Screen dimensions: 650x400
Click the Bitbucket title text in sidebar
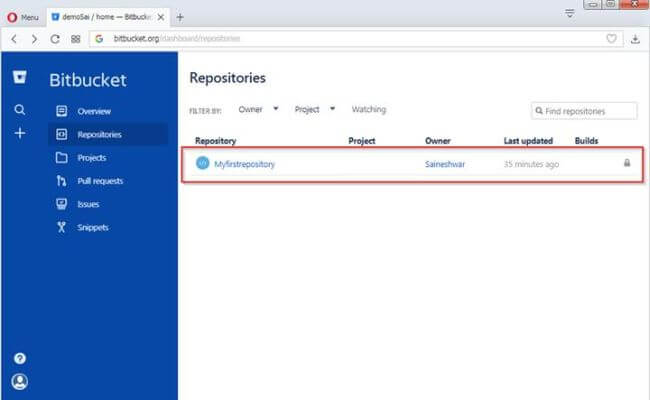point(88,80)
